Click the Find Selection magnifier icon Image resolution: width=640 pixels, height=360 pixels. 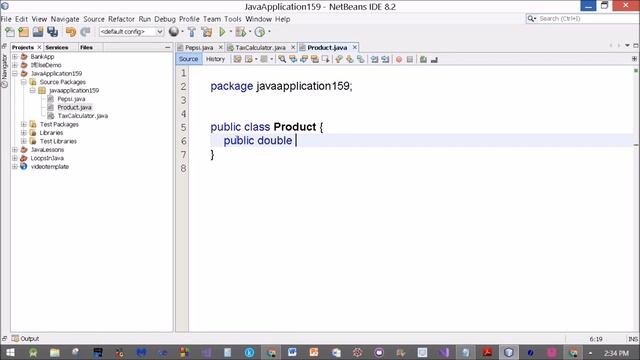[x=282, y=60]
